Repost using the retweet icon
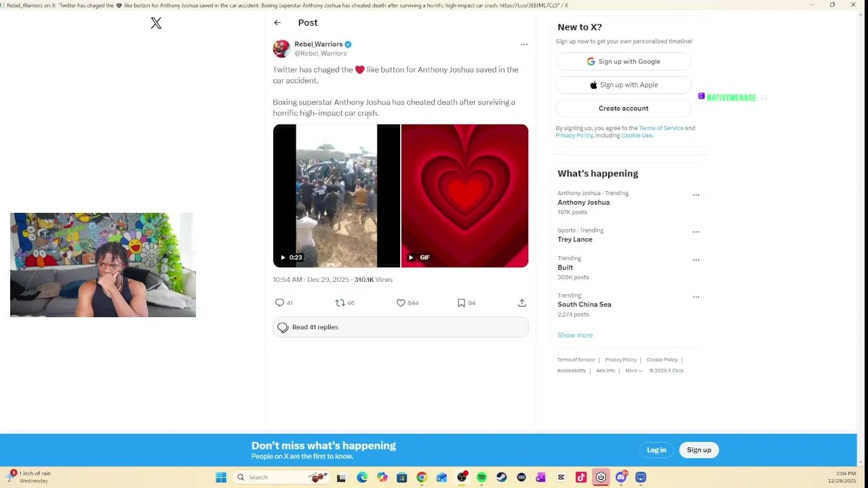 coord(340,303)
